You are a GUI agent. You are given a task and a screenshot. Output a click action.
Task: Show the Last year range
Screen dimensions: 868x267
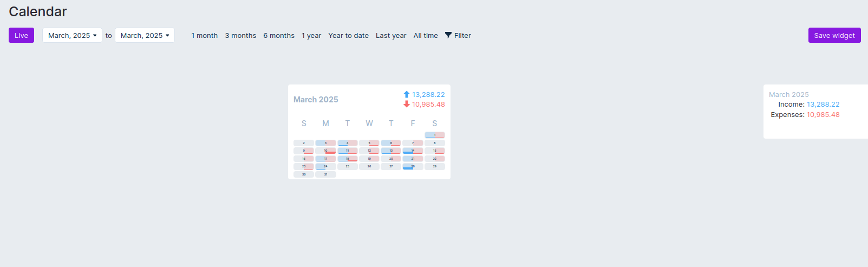tap(391, 35)
